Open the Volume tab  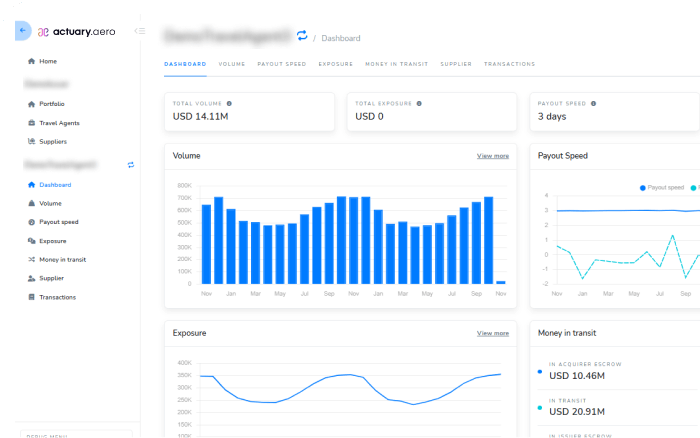pyautogui.click(x=232, y=64)
